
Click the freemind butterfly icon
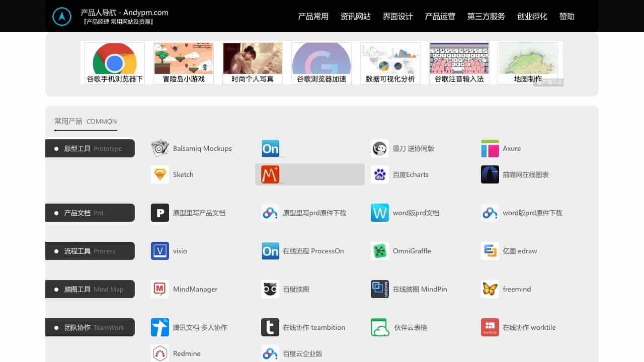pyautogui.click(x=490, y=289)
